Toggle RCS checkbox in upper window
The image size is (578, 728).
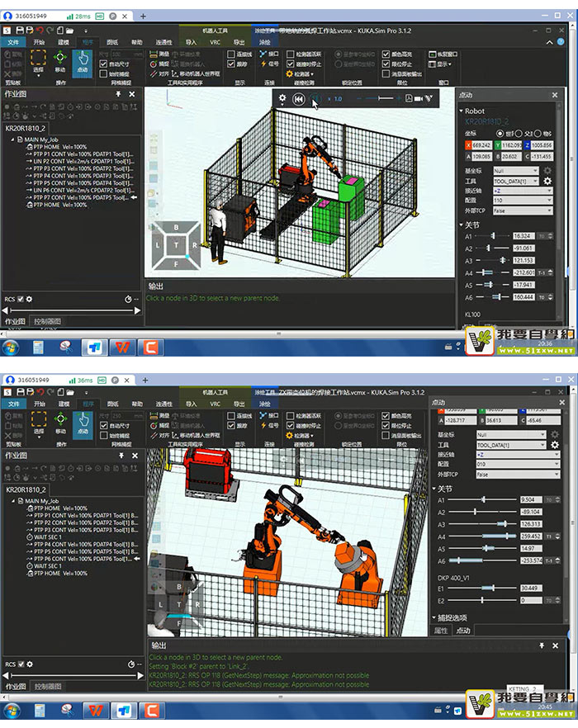point(21,299)
